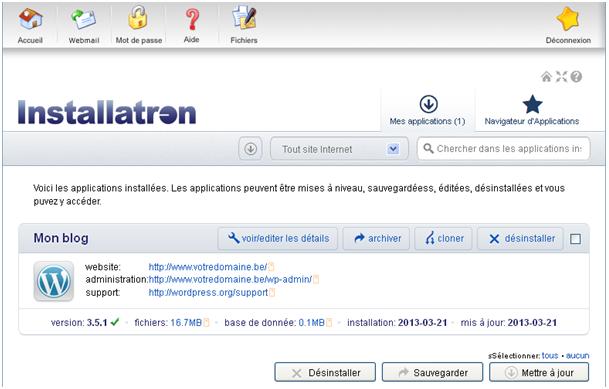The image size is (609, 389).
Task: Tick the Mon blog selection checkbox
Action: [x=576, y=239]
